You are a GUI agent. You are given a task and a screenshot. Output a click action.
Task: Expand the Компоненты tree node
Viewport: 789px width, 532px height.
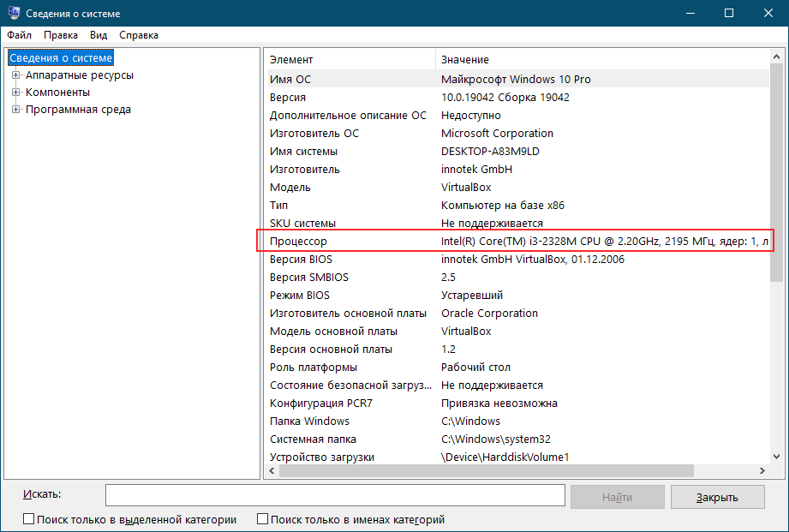point(15,93)
